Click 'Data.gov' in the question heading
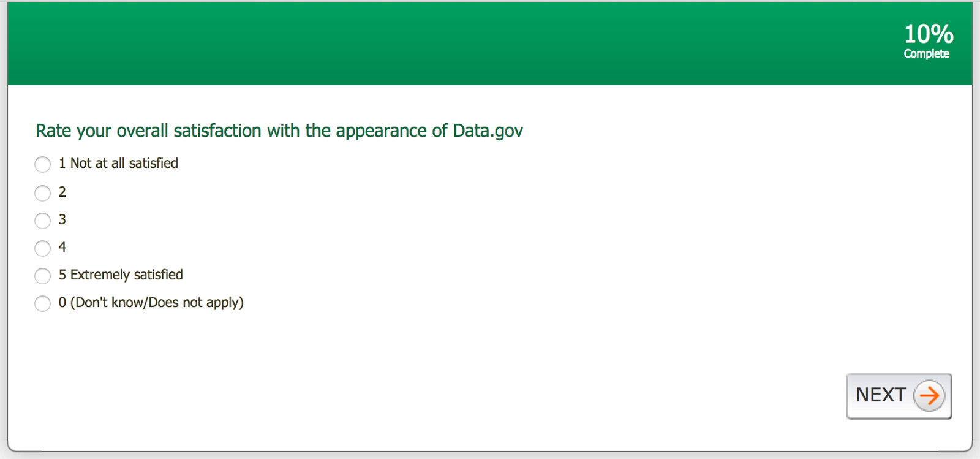This screenshot has width=980, height=459. pos(488,131)
